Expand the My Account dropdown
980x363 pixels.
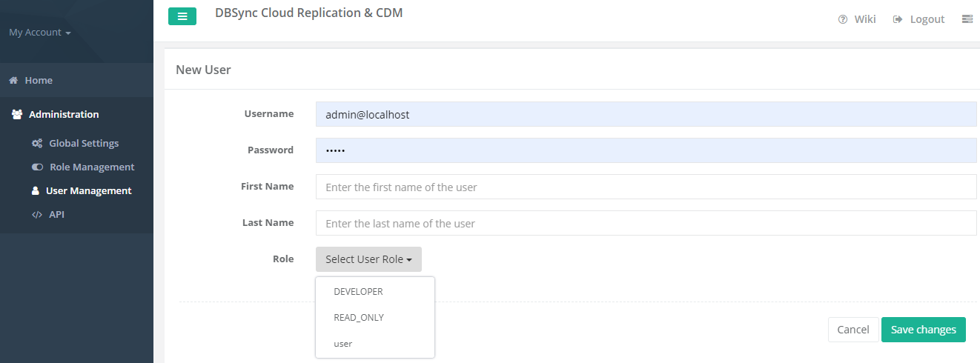[x=40, y=33]
